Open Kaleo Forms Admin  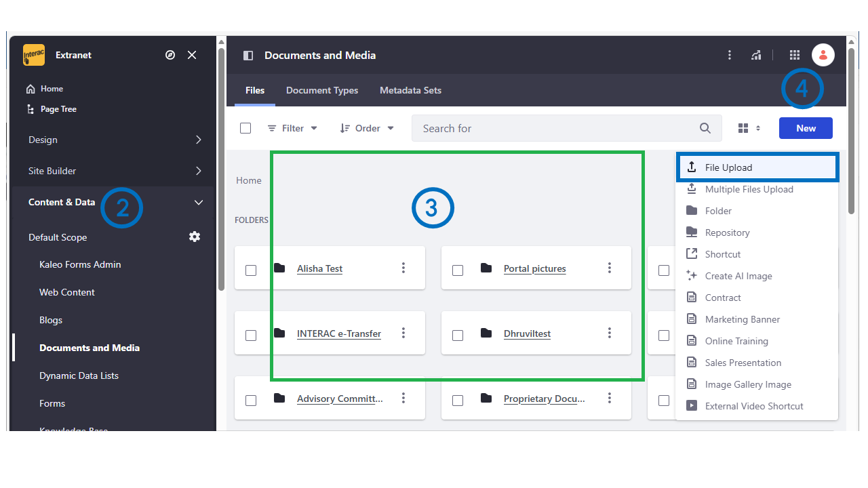pos(80,264)
